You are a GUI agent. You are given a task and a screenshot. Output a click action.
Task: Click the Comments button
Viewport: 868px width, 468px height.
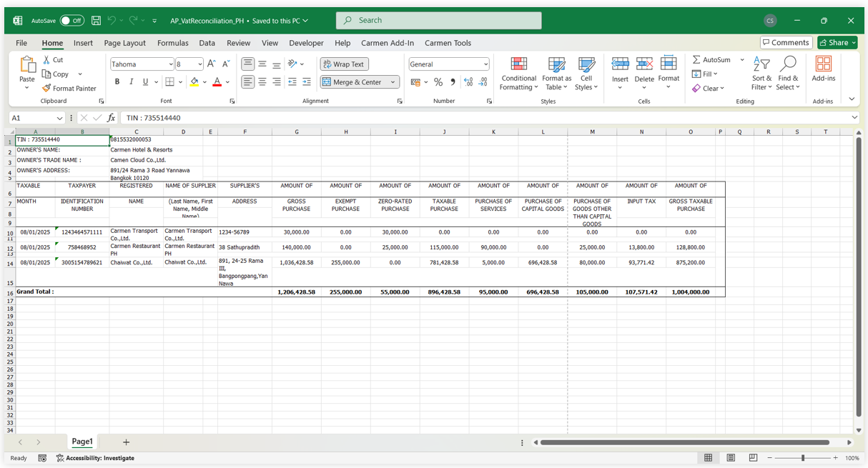point(786,43)
